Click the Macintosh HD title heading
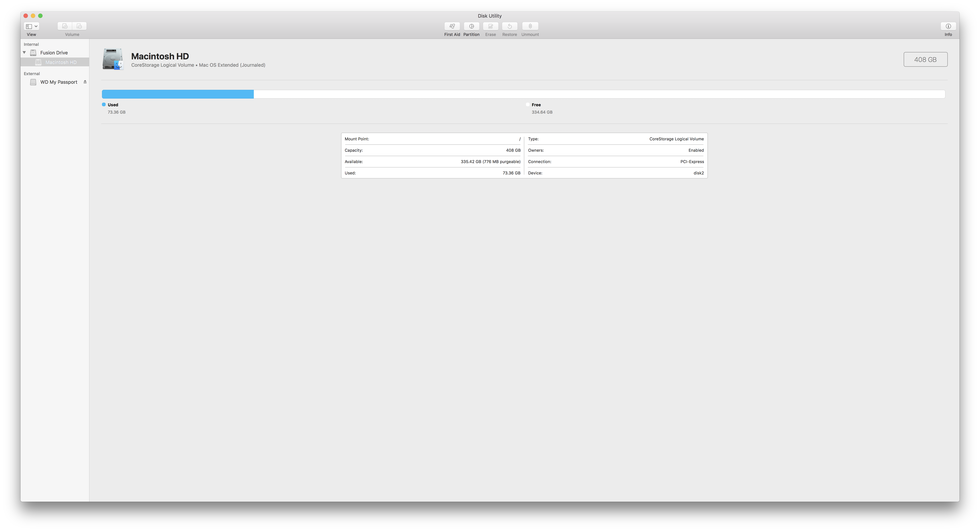 click(x=160, y=56)
